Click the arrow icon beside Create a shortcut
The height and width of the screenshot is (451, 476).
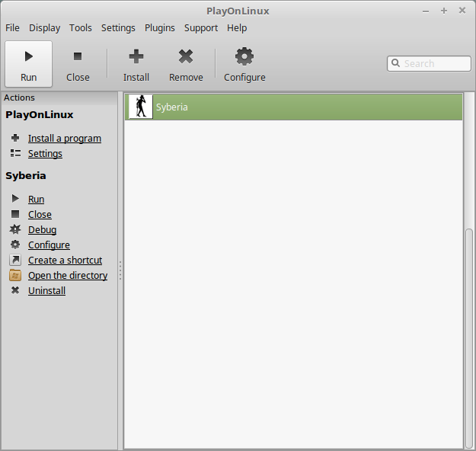click(x=15, y=260)
